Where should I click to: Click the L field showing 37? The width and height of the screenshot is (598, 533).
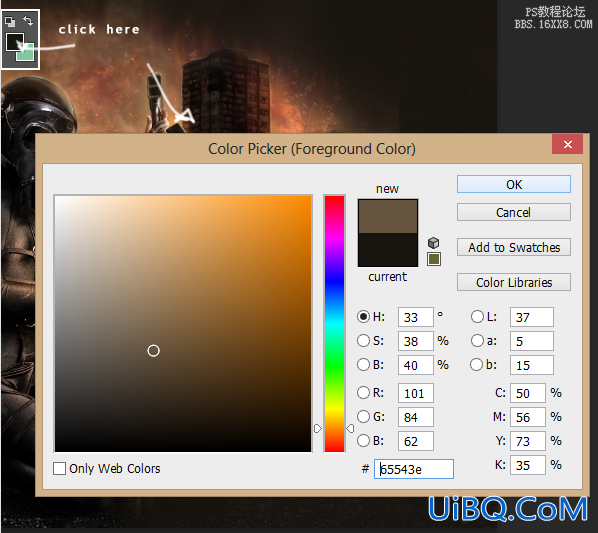point(532,317)
